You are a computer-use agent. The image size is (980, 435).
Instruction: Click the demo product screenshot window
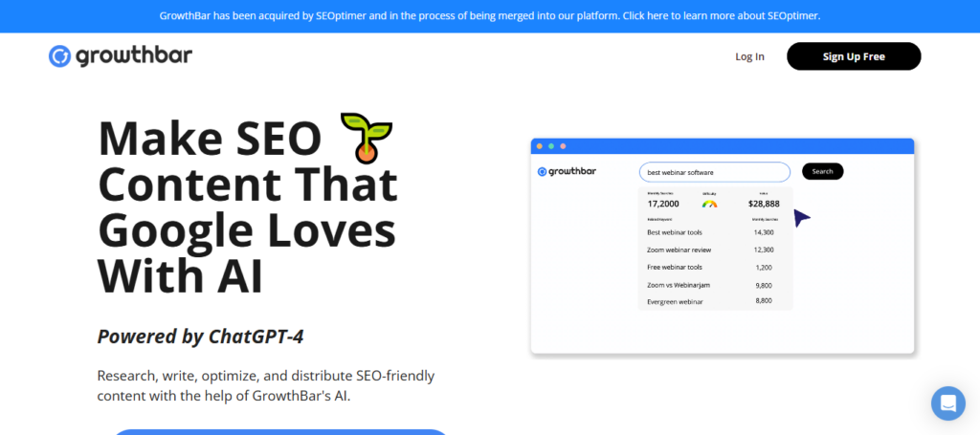coord(723,247)
